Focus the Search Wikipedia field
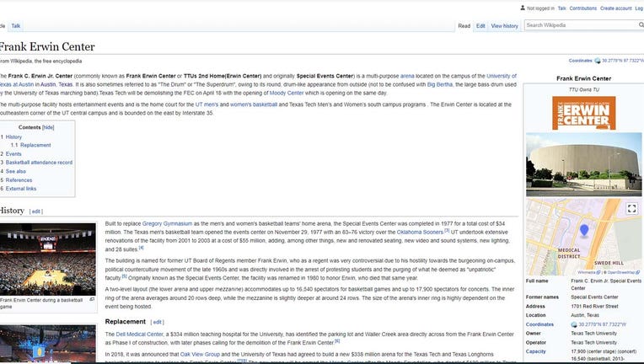The height and width of the screenshot is (364, 644). pyautogui.click(x=581, y=25)
